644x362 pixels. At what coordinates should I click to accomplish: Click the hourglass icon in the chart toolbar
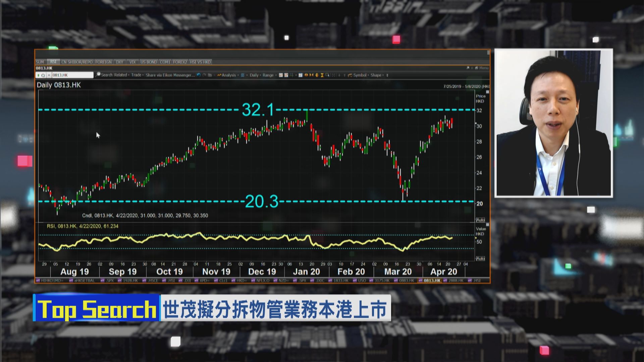pos(322,75)
